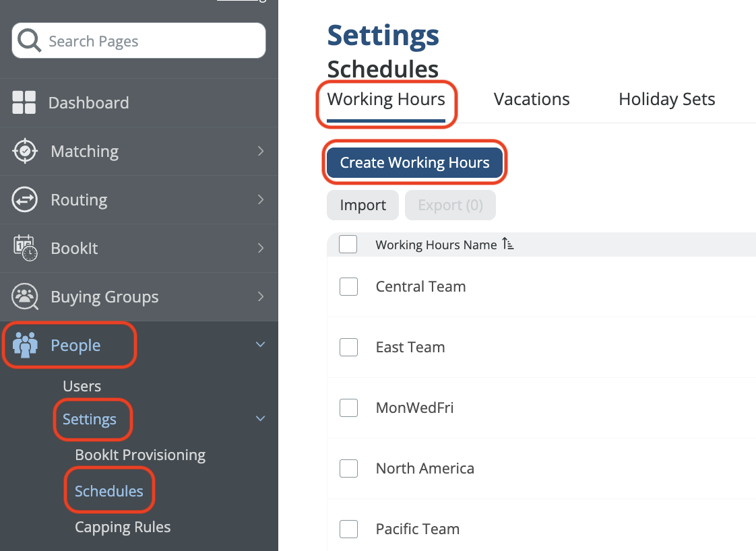756x551 pixels.
Task: Click the Import button
Action: pos(363,205)
